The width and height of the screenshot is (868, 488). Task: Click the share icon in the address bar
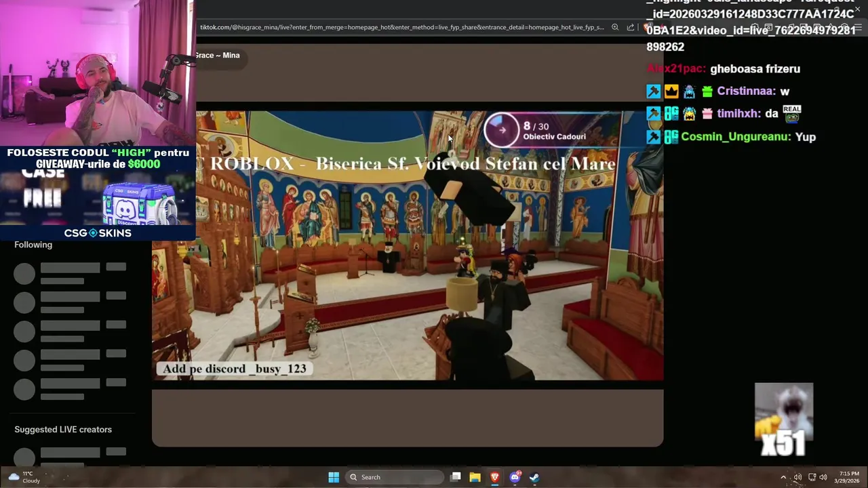coord(631,27)
